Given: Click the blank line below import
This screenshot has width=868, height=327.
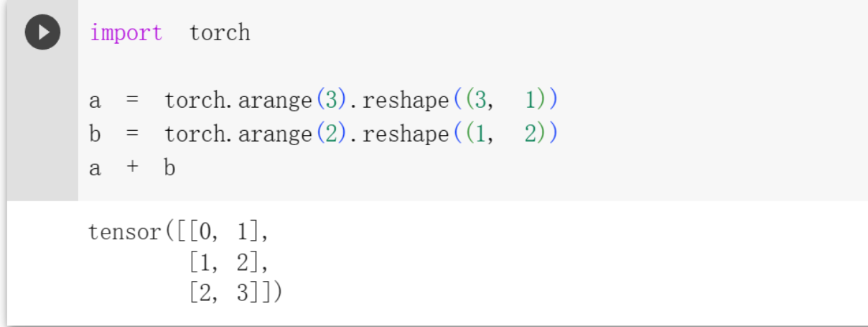Looking at the screenshot, I should click(467, 67).
